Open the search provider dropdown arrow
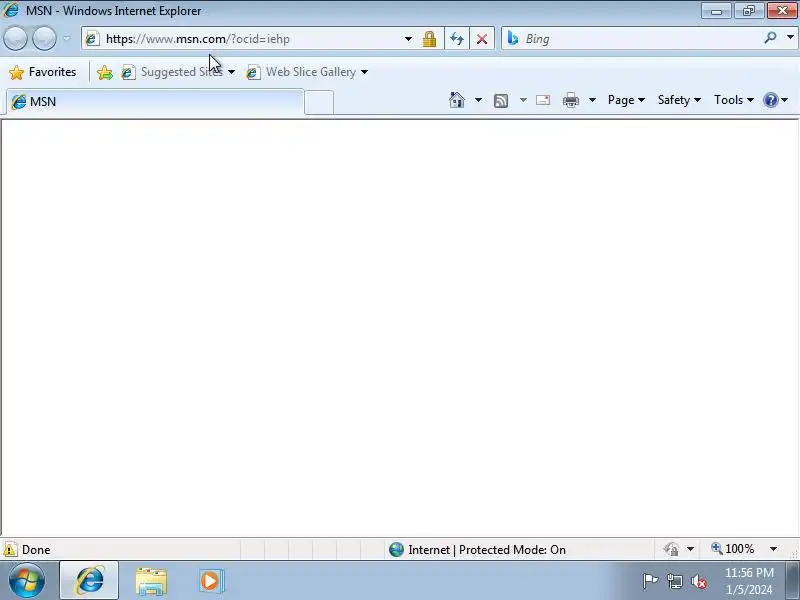Screen dimensions: 800x600 tap(790, 37)
